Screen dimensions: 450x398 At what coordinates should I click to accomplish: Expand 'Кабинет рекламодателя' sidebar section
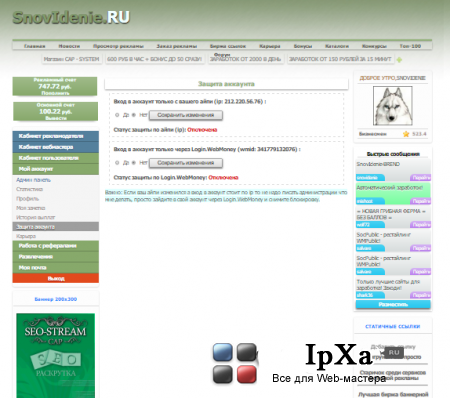pyautogui.click(x=56, y=136)
